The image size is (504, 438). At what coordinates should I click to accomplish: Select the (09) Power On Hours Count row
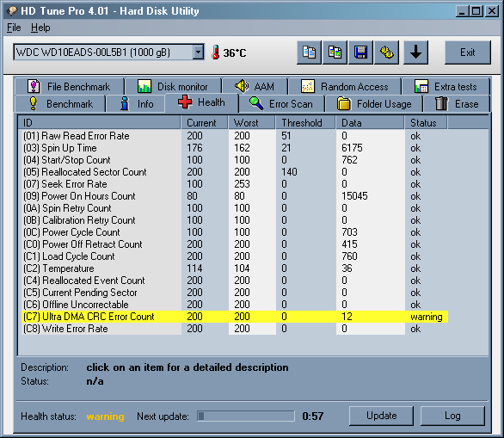click(235, 196)
